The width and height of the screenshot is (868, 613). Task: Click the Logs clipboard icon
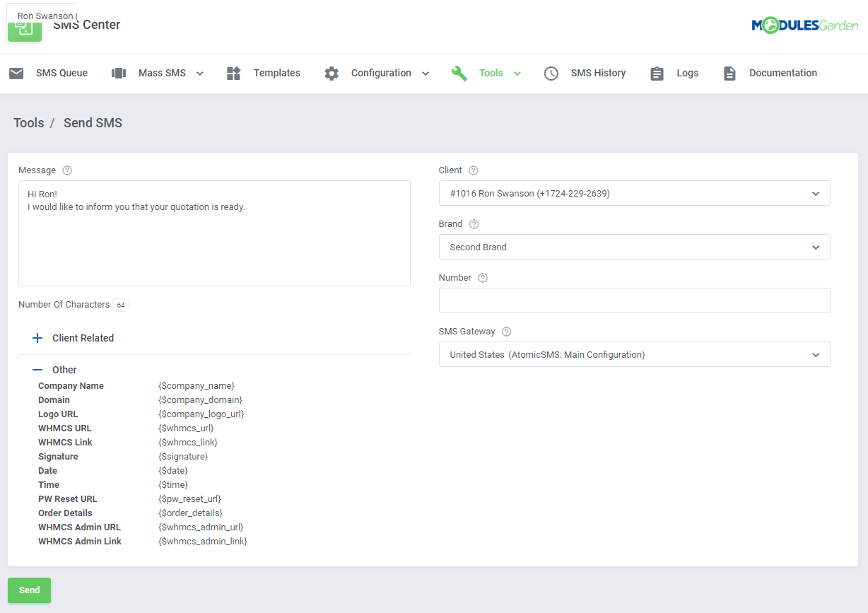pos(657,72)
